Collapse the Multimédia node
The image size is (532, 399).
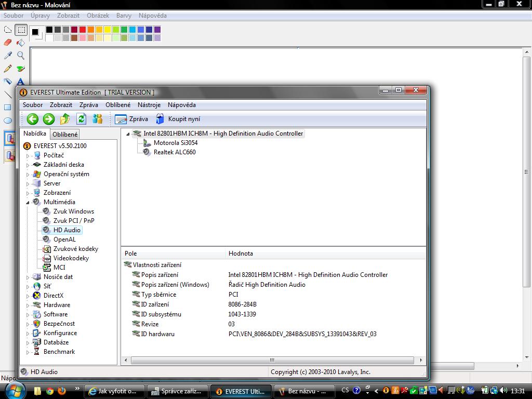(28, 203)
